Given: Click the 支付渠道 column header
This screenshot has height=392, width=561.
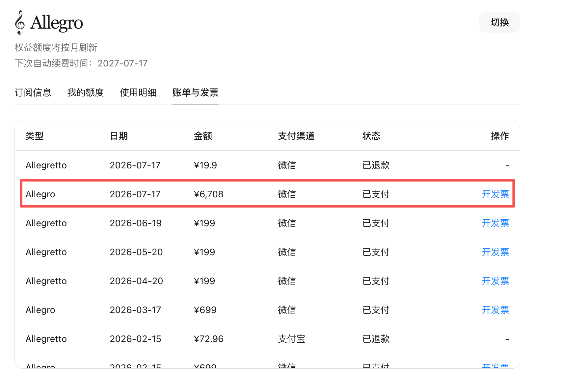Looking at the screenshot, I should 296,136.
